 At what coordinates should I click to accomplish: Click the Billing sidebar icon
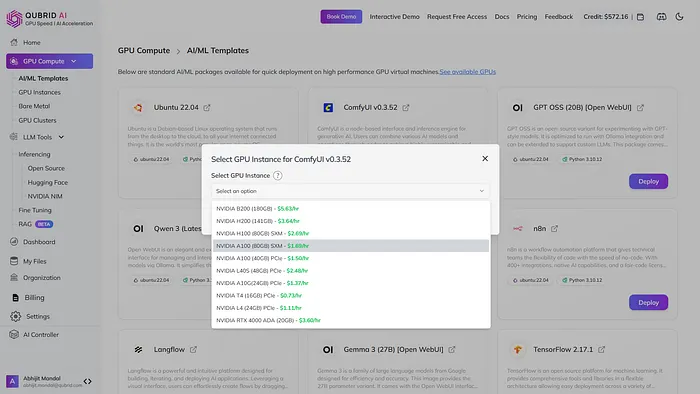tap(16, 298)
